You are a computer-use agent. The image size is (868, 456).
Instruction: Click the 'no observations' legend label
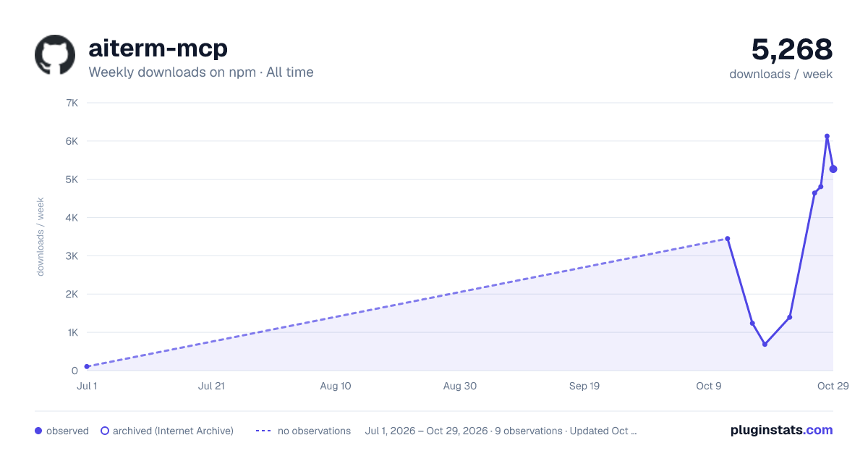[x=314, y=431]
